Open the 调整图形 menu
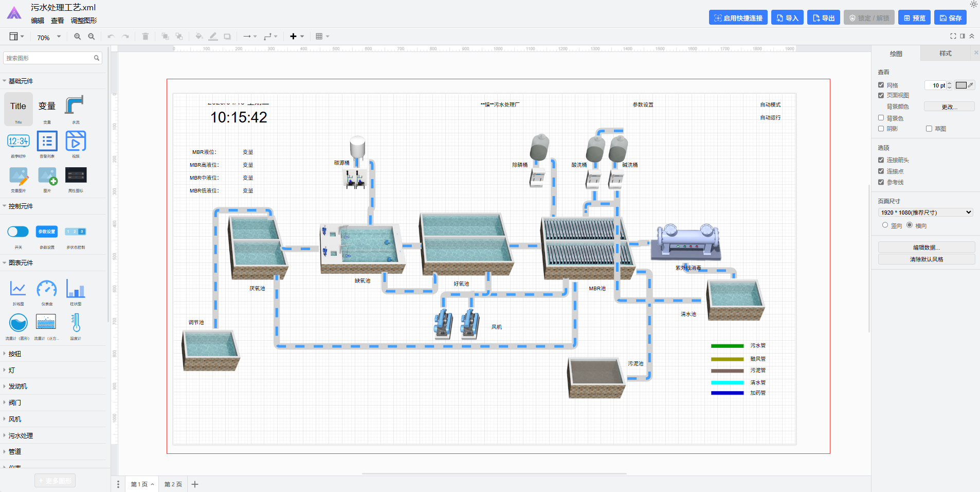Image resolution: width=980 pixels, height=492 pixels. pos(83,21)
